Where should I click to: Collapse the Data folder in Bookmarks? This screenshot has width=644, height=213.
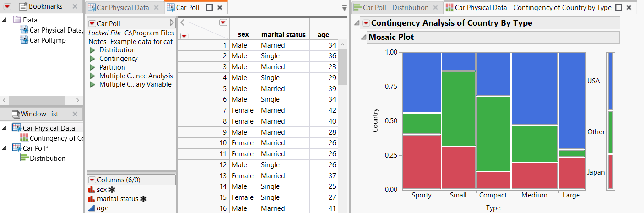pos(5,20)
